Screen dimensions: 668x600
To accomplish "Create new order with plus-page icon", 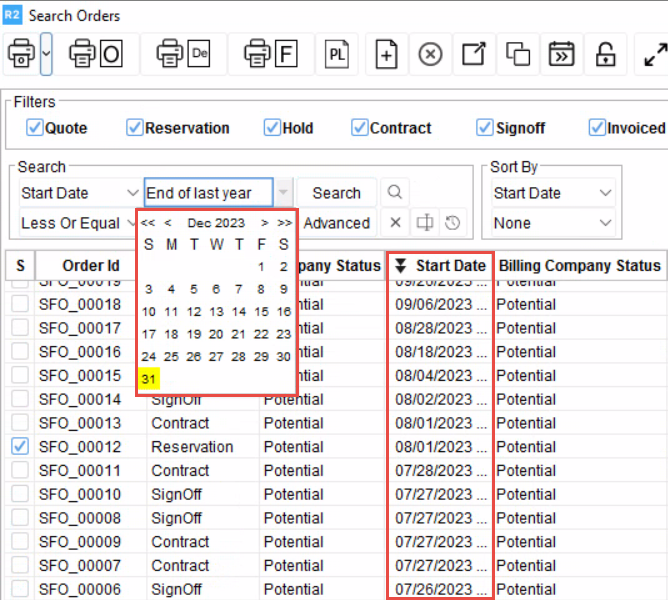I will pos(386,54).
